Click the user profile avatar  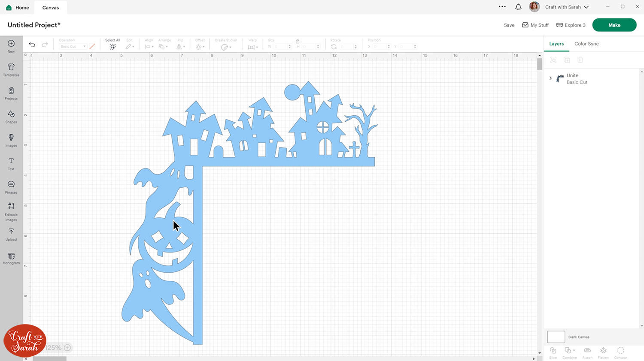pyautogui.click(x=535, y=7)
